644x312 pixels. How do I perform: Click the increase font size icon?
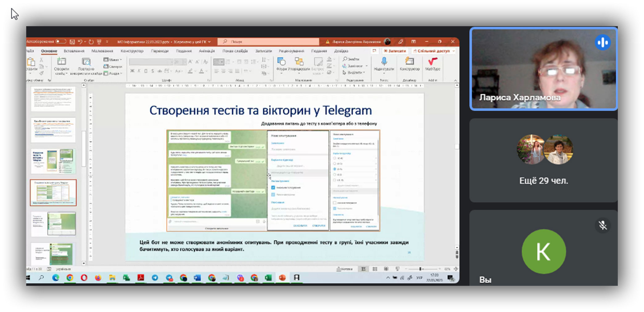[191, 62]
